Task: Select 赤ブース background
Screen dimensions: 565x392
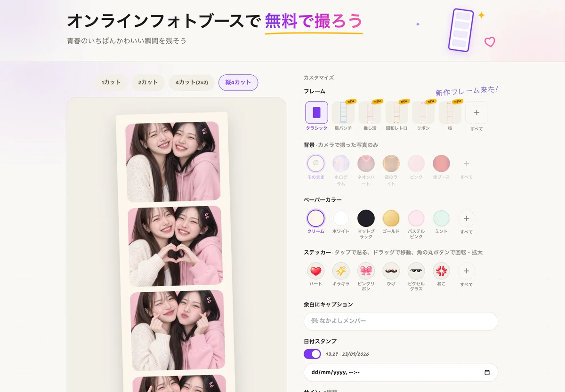Action: pyautogui.click(x=441, y=163)
